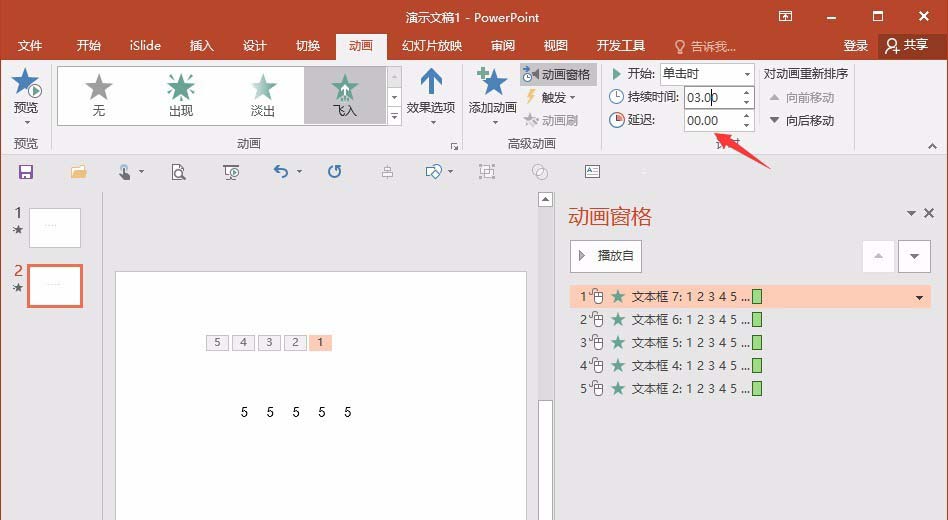The height and width of the screenshot is (520, 948).
Task: Open the shapes dropdown arrow
Action: pos(451,172)
